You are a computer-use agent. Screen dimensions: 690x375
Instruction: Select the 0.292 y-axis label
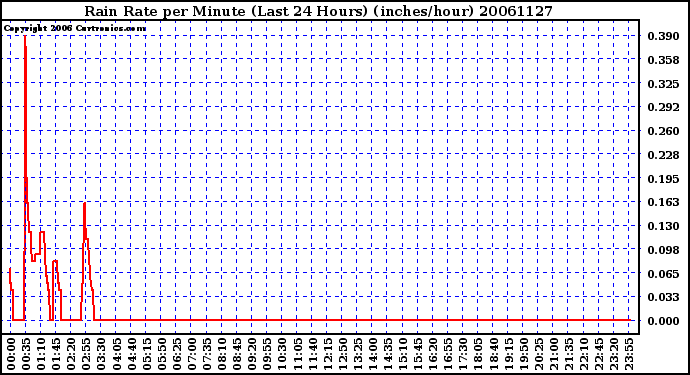pos(663,107)
